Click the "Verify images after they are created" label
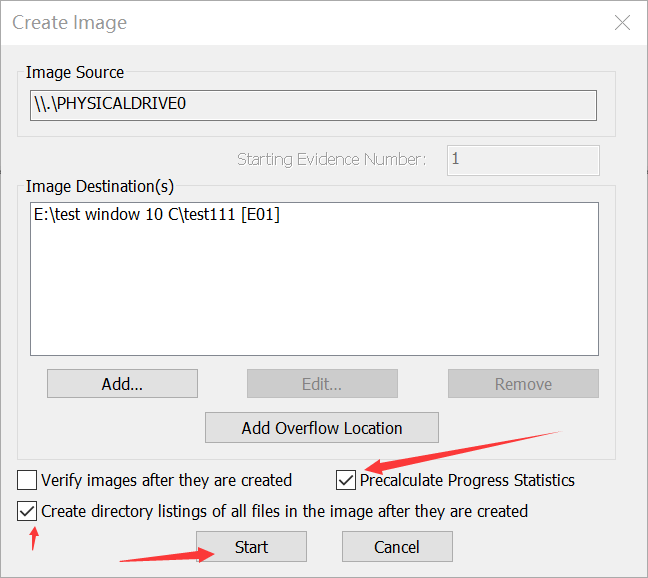Viewport: 648px width, 578px height. (x=167, y=480)
